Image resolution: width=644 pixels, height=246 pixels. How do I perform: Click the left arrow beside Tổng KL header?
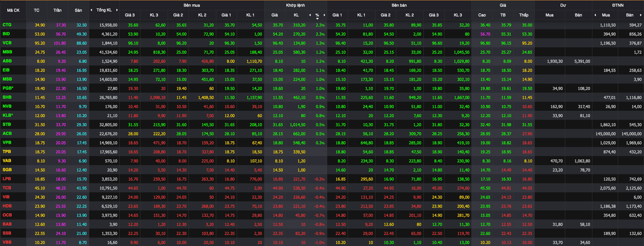tap(91, 10)
